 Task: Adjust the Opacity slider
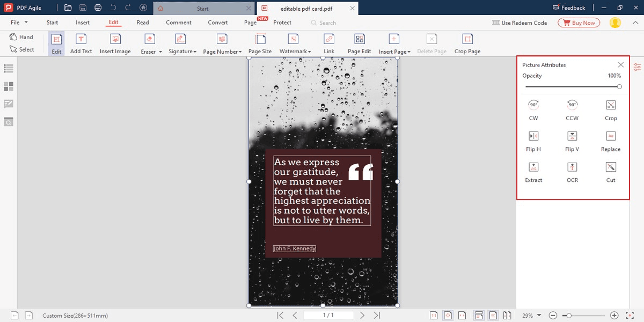tap(573, 86)
